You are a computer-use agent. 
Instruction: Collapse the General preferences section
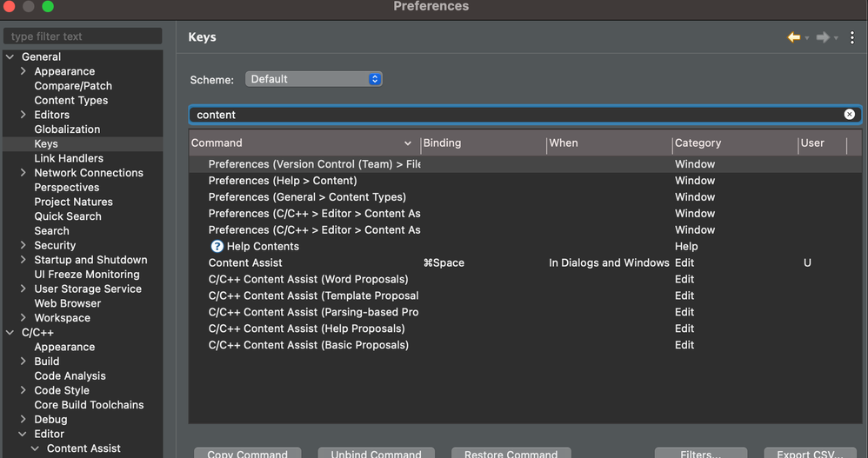[10, 56]
